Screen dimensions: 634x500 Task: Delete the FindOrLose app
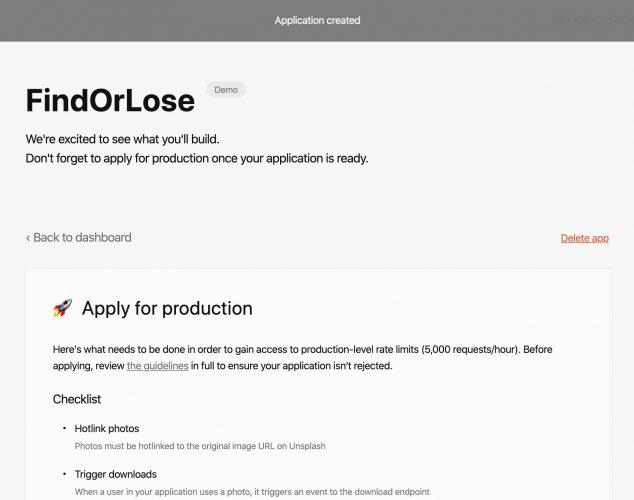click(584, 238)
